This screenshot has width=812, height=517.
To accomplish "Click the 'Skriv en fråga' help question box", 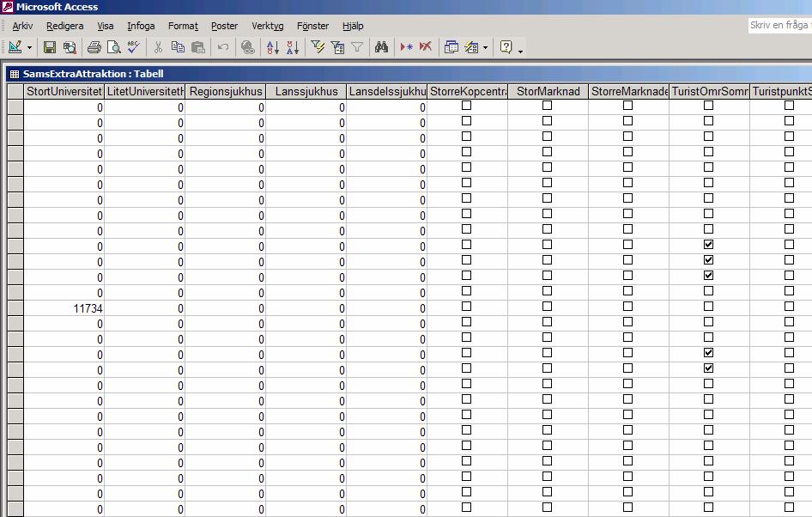I will (780, 26).
